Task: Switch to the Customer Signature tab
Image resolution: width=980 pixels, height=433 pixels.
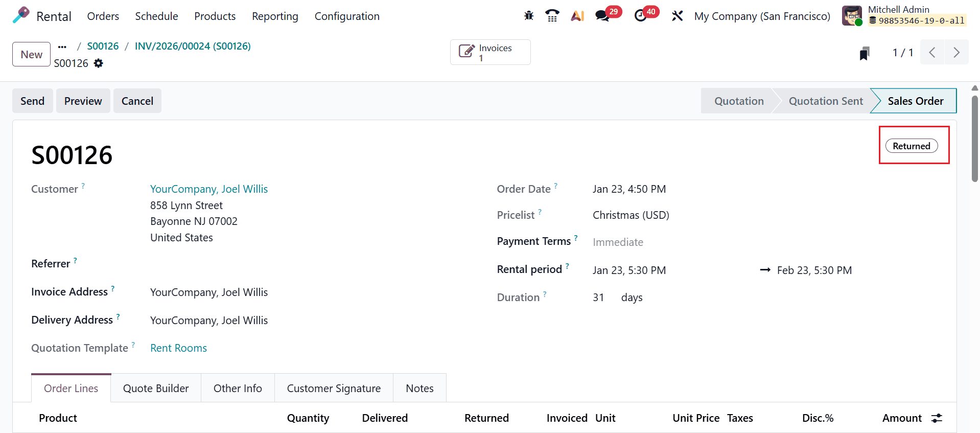Action: click(x=334, y=388)
